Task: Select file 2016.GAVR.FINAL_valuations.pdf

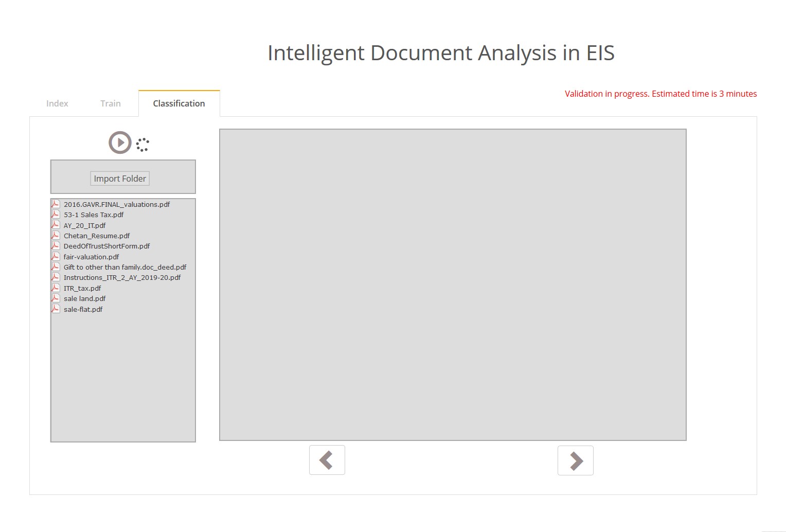Action: click(117, 204)
